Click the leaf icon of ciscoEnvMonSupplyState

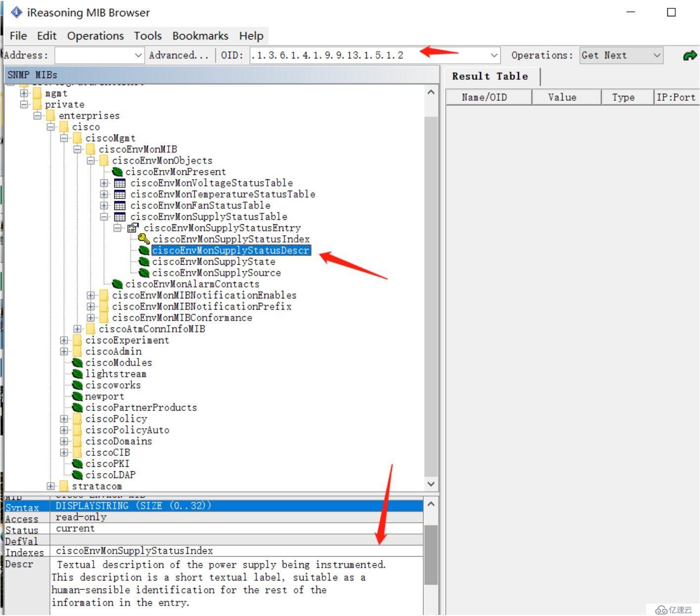tap(144, 262)
